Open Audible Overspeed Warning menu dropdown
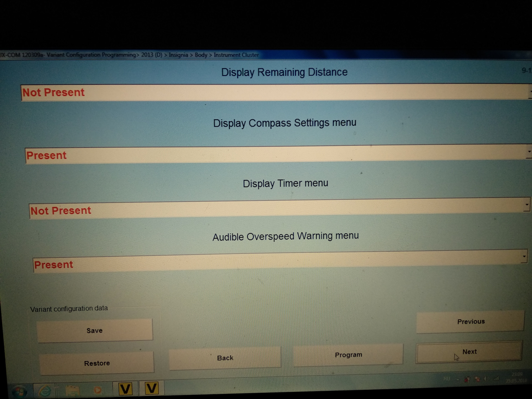 [x=524, y=257]
